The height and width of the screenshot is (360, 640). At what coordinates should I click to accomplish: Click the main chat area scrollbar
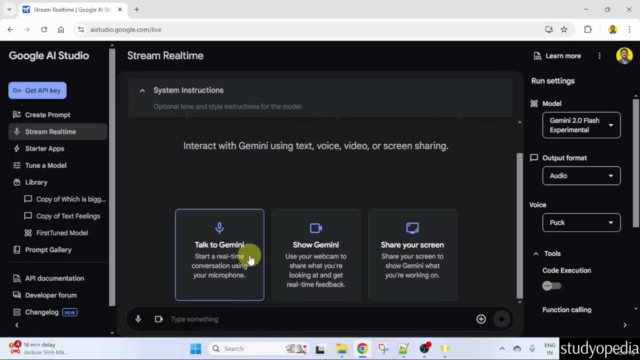(520, 225)
